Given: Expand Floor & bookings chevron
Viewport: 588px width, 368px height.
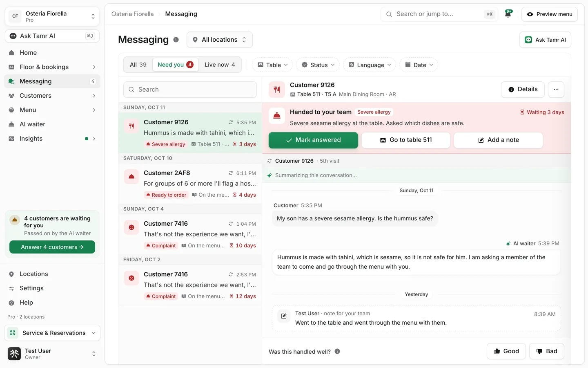Looking at the screenshot, I should point(94,67).
